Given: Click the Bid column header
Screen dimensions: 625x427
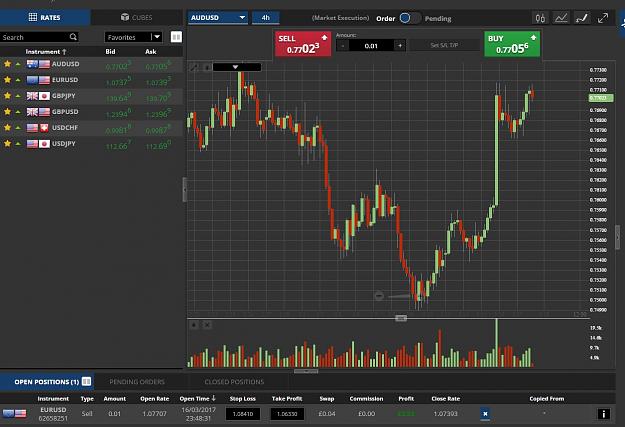Looking at the screenshot, I should 110,51.
